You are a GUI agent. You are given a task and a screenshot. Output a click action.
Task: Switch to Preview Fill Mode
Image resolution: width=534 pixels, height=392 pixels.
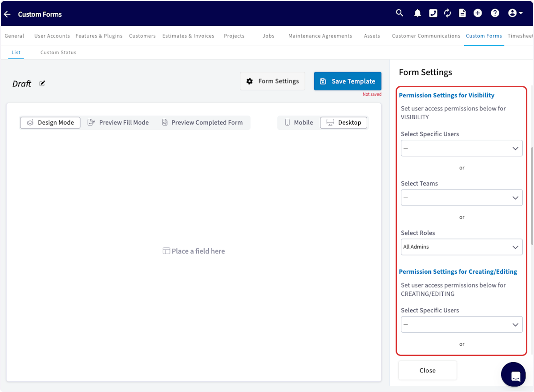point(118,122)
